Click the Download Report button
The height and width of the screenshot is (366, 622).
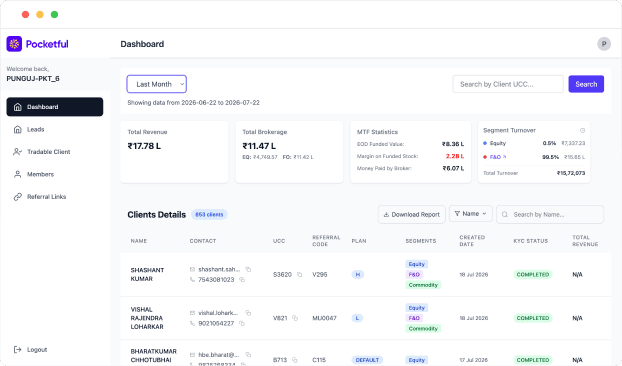(412, 214)
